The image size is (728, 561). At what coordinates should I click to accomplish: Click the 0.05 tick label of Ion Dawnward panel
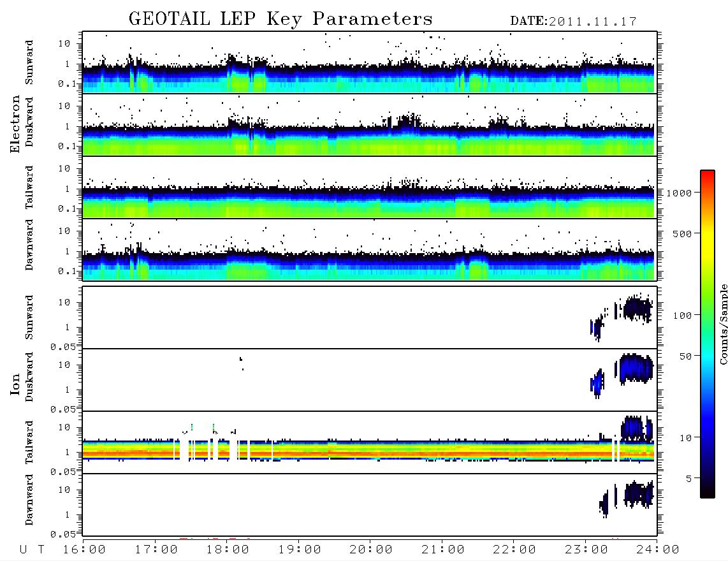pos(63,534)
